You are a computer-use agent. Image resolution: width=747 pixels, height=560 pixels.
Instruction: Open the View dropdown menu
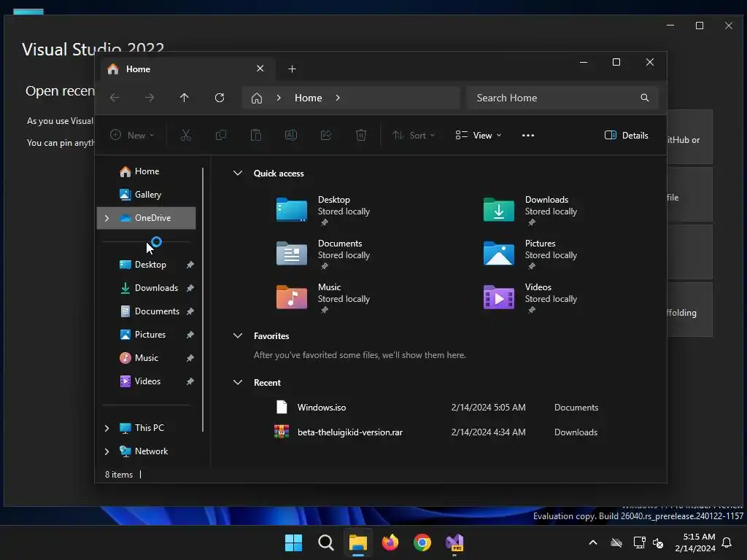[x=479, y=135]
